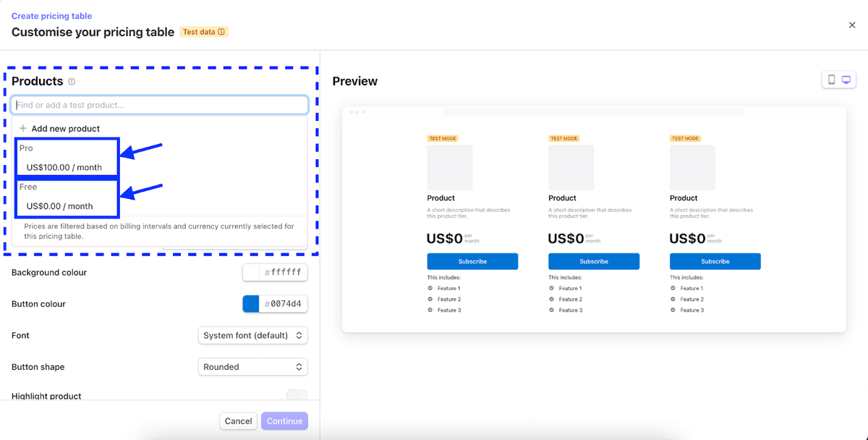This screenshot has width=868, height=440.
Task: Open the Font dropdown
Action: click(x=252, y=335)
